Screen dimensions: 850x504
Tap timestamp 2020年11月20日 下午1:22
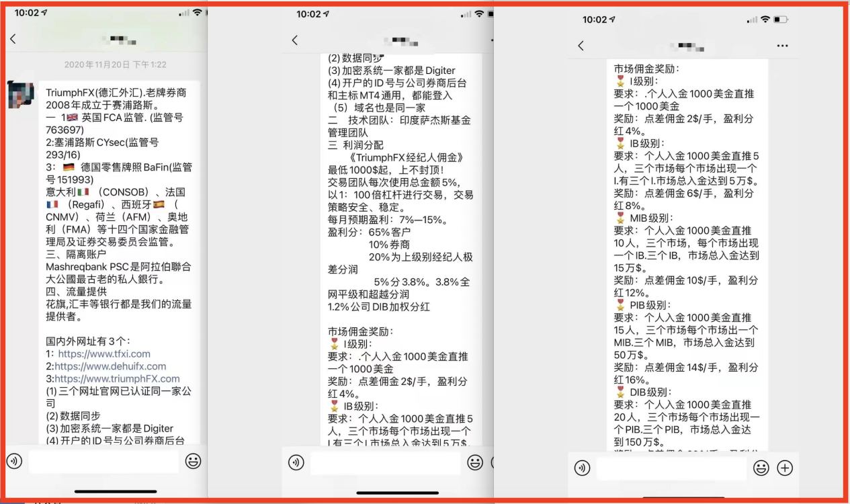115,65
